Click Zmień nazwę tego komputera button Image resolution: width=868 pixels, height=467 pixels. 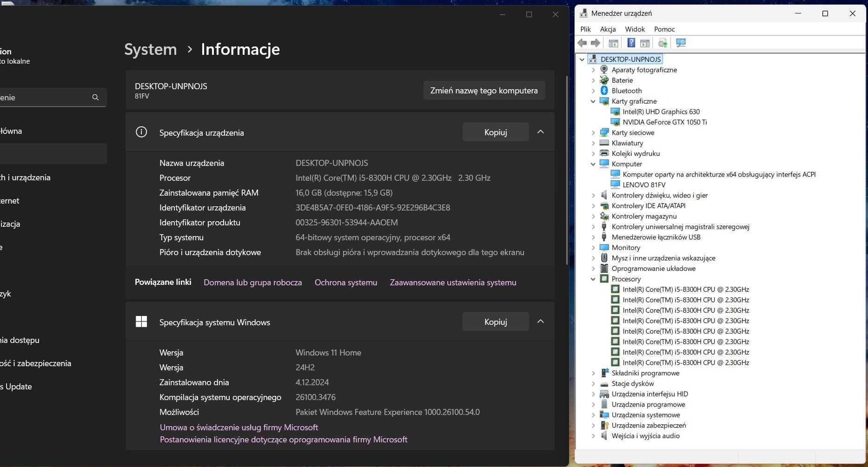[484, 90]
